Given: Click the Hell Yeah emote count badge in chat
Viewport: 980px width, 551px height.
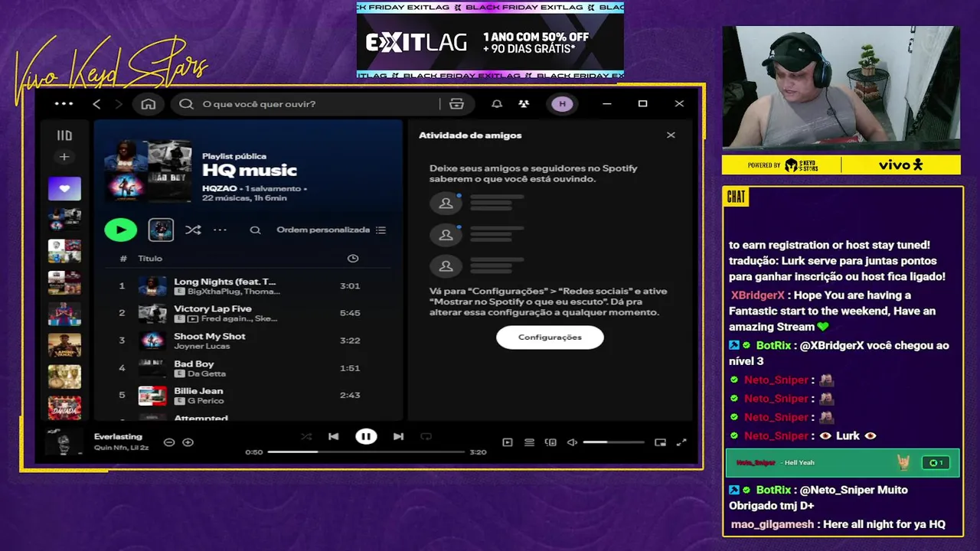Looking at the screenshot, I should [936, 463].
